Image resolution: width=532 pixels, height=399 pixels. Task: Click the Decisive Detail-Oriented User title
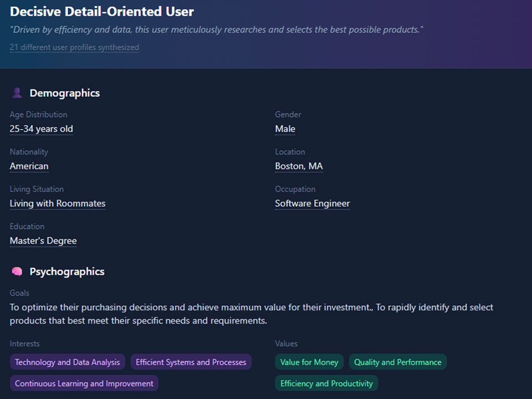(x=102, y=12)
